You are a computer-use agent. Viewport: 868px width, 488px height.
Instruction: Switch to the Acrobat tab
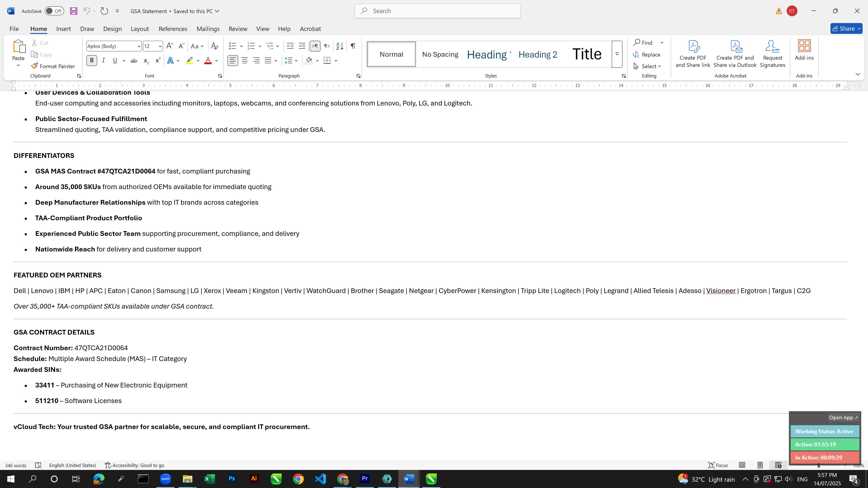(x=310, y=29)
